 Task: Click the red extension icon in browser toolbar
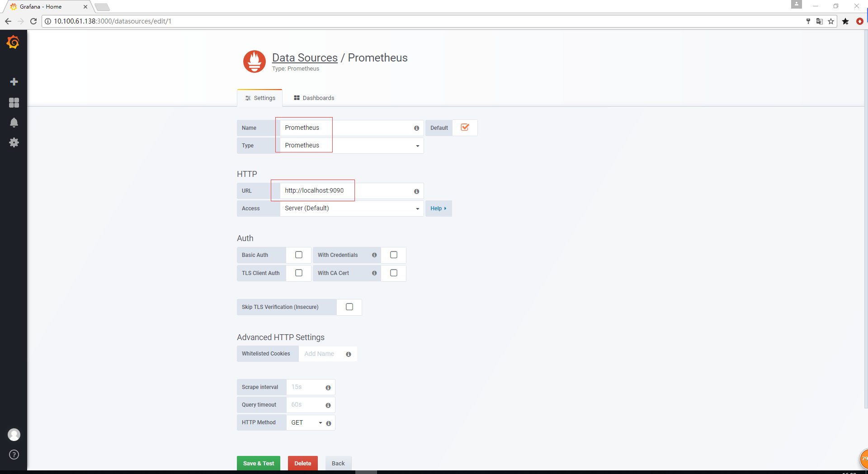860,21
